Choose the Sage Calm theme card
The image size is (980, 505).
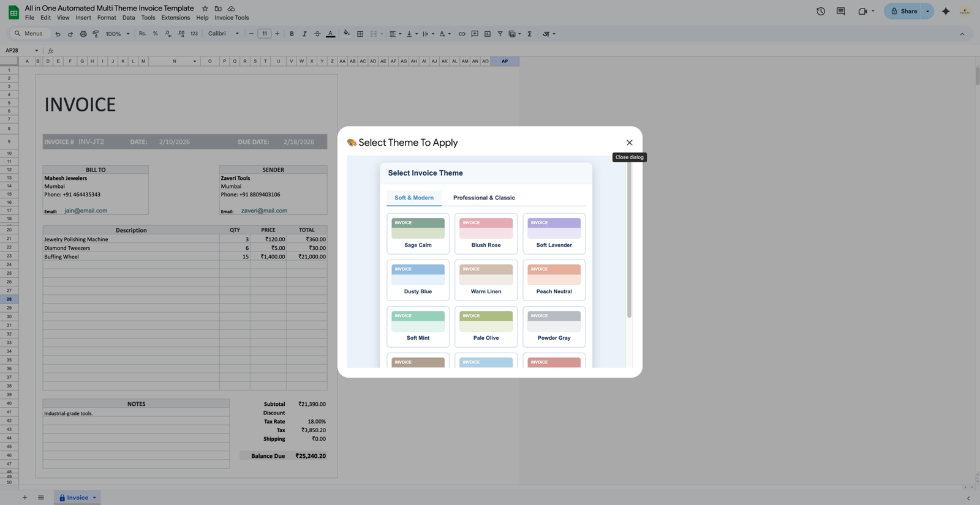coord(418,233)
